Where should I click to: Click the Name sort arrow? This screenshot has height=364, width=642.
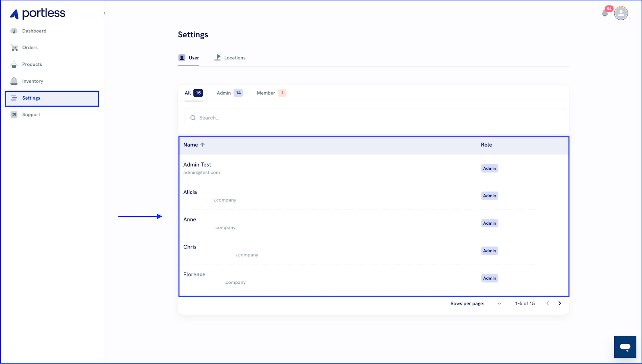[203, 145]
